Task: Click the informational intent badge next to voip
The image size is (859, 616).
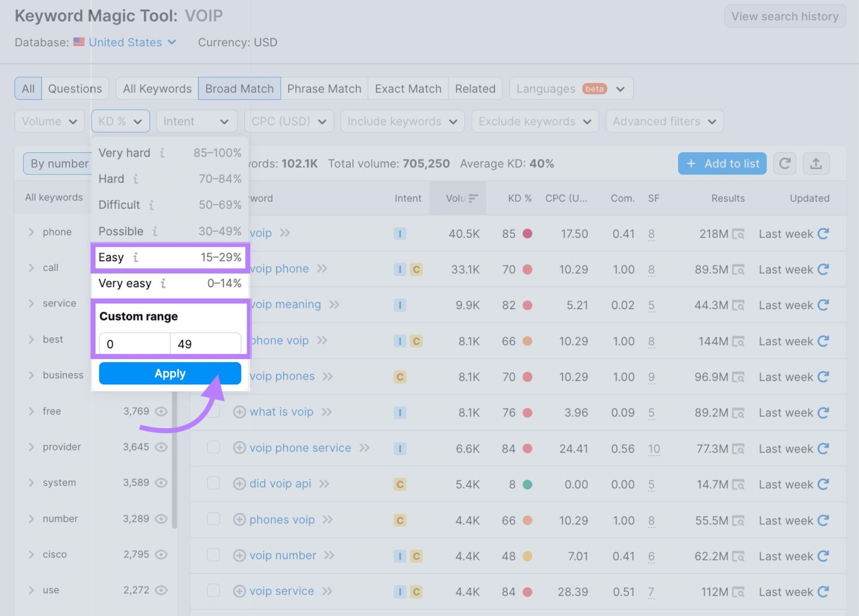Action: [399, 233]
